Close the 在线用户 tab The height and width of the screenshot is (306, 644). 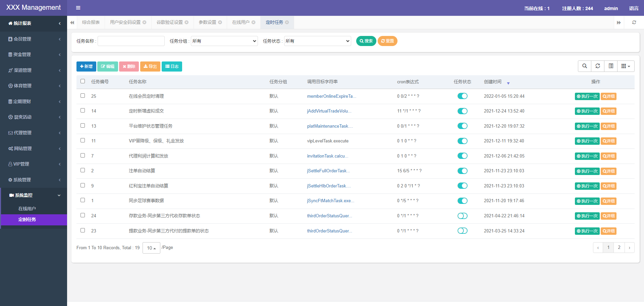click(x=254, y=23)
